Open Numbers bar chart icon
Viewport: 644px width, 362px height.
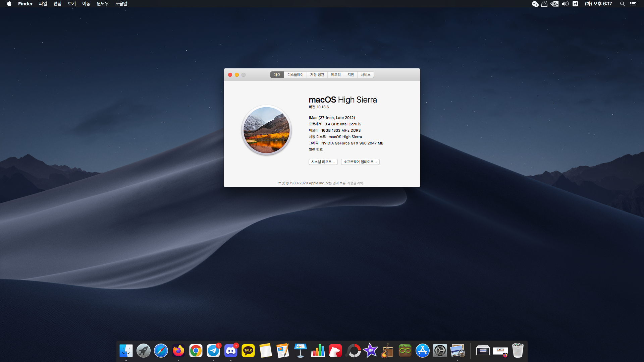[x=318, y=351]
